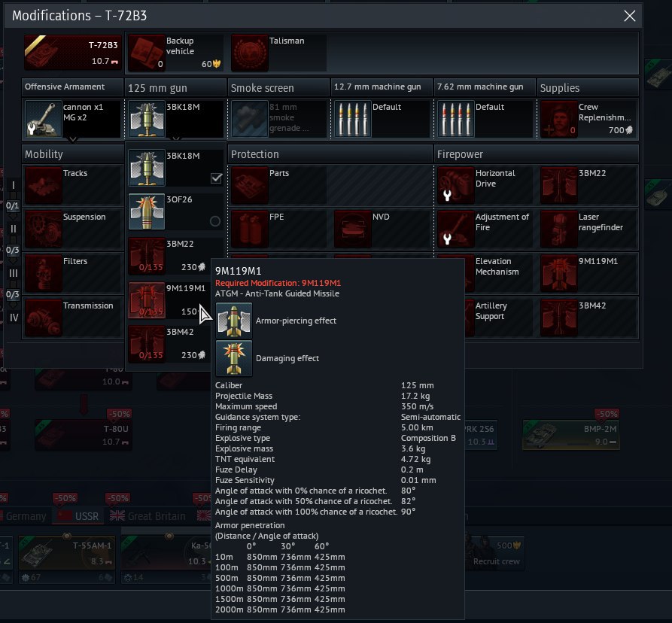Click the Damaging effect preview icon

tap(233, 358)
